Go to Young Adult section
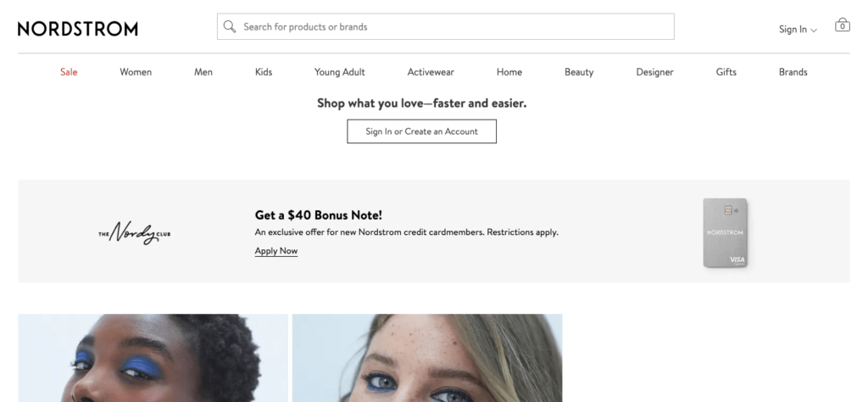The width and height of the screenshot is (868, 402). click(x=339, y=72)
